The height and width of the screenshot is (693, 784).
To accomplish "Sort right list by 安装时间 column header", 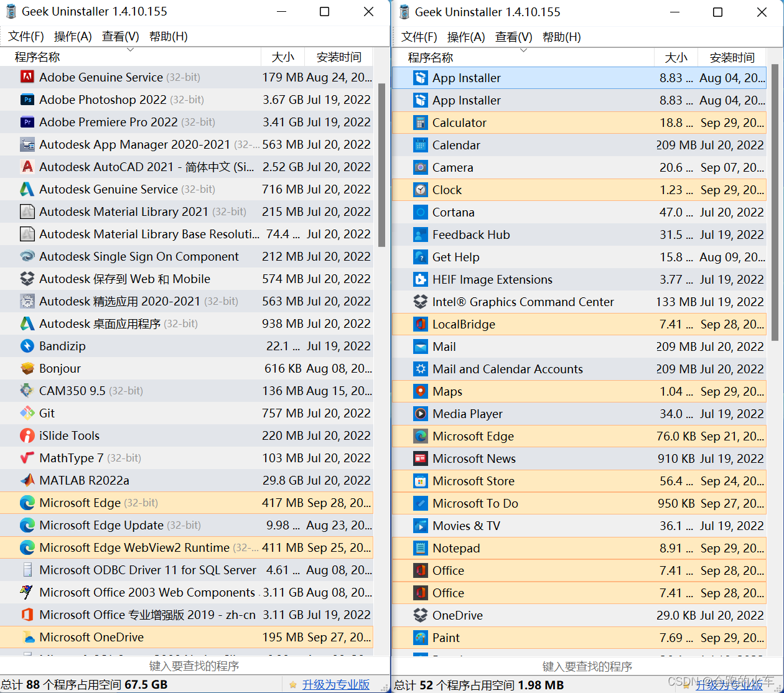I will pyautogui.click(x=732, y=58).
